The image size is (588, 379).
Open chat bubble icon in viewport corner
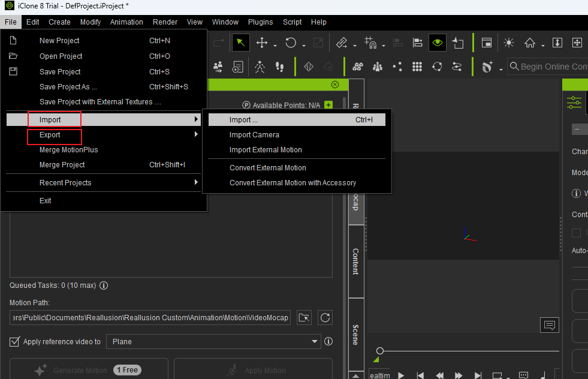click(550, 325)
